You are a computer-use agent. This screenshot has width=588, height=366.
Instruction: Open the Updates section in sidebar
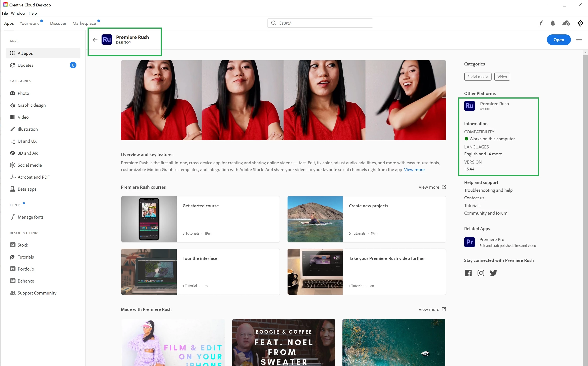coord(26,65)
